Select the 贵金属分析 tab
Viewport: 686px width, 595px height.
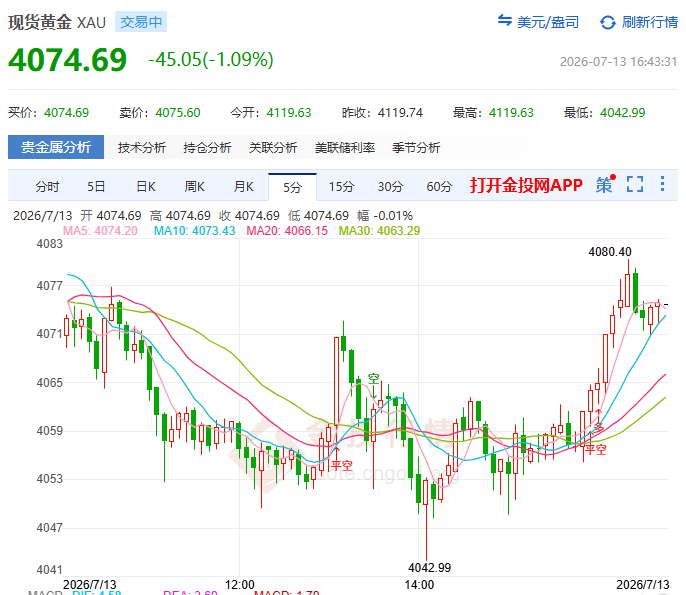[x=56, y=147]
